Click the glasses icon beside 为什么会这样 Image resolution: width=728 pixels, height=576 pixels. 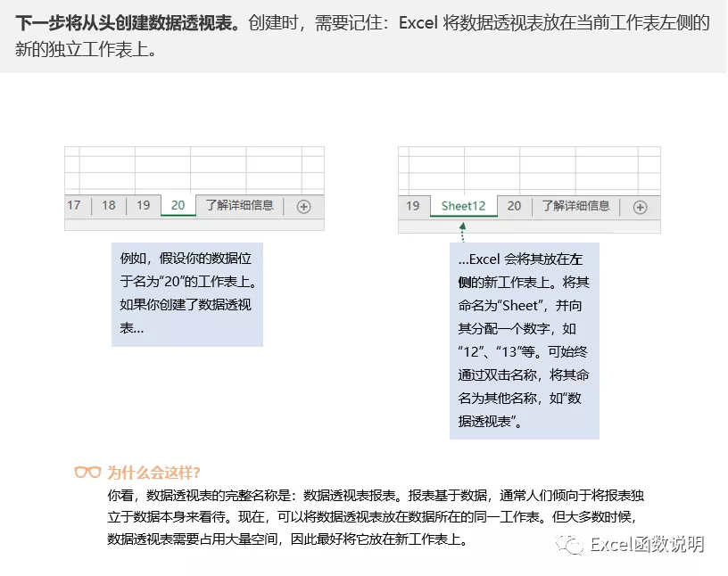pos(87,473)
